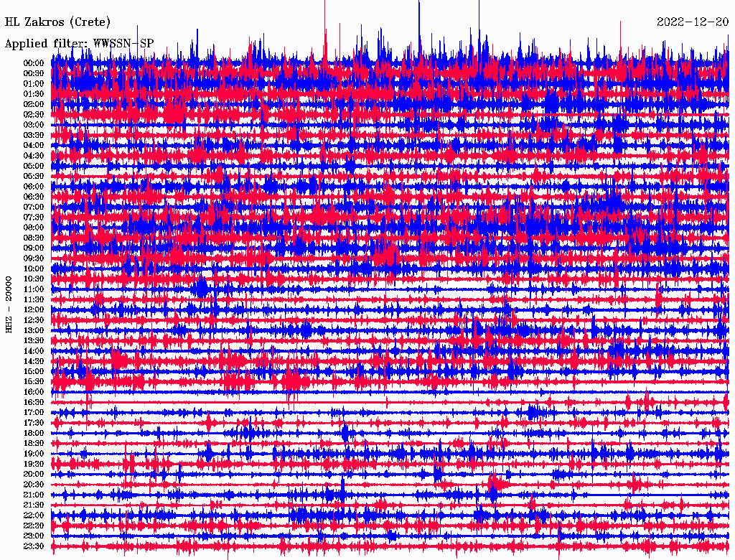This screenshot has height=560, width=735.
Task: Click the '04:30' time label
Action: pyautogui.click(x=34, y=156)
